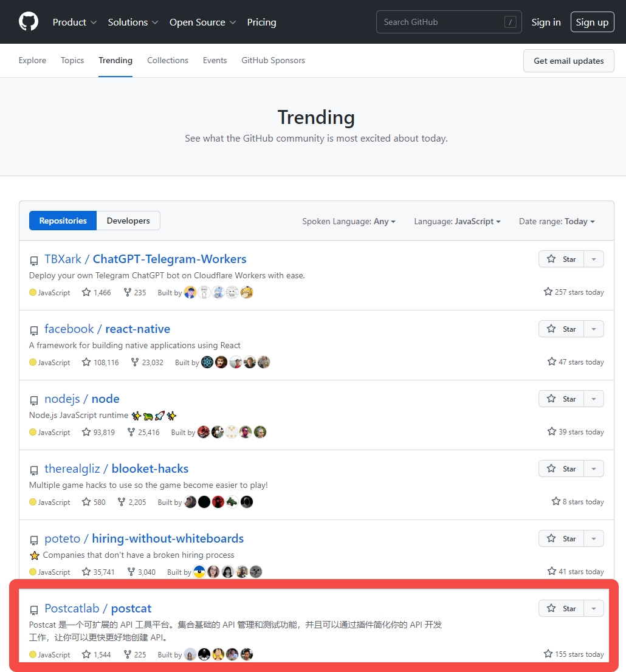The width and height of the screenshot is (626, 672).
Task: Open the Topics tab
Action: [x=72, y=60]
